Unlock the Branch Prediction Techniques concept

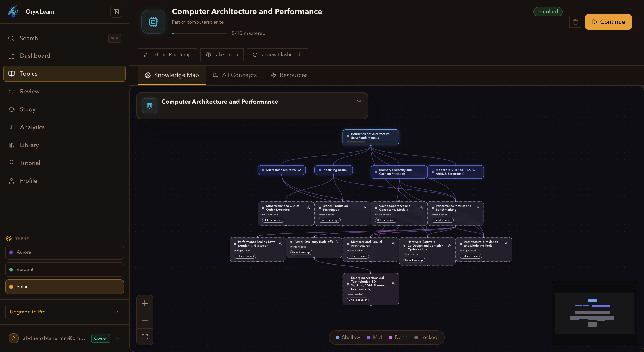(329, 220)
